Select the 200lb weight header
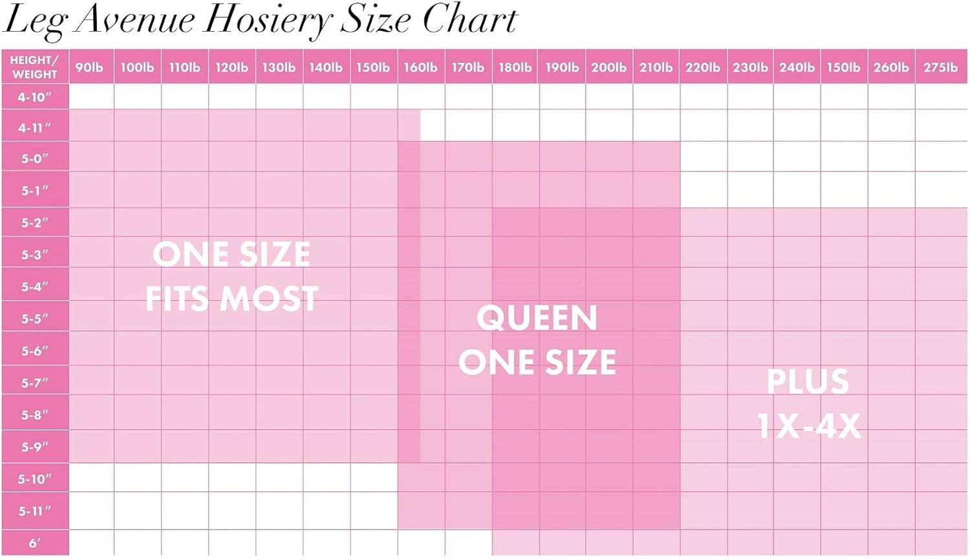This screenshot has width=970, height=560. pos(609,67)
